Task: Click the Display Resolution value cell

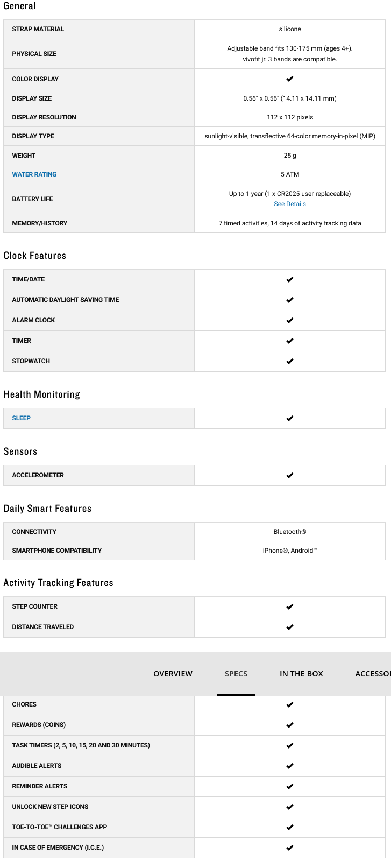Action: point(290,117)
